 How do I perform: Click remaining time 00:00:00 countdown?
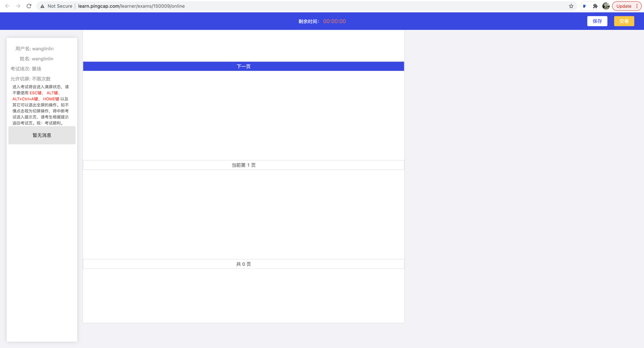335,21
